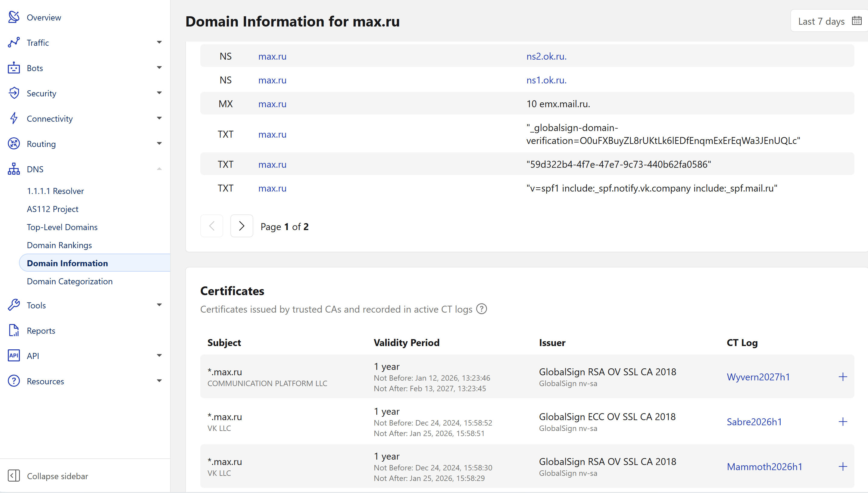Open Domain Categorization sidebar item
This screenshot has height=493, width=868.
click(x=69, y=281)
